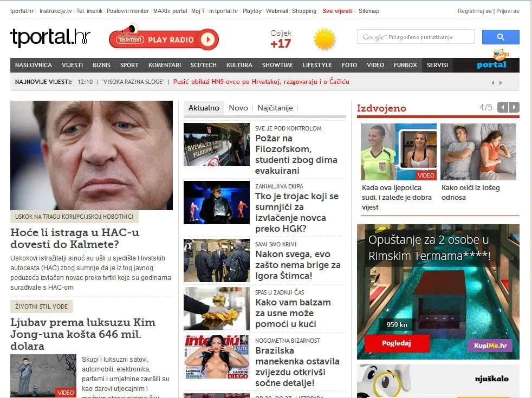Open the SPORT menu section
The image size is (532, 398).
coord(129,65)
